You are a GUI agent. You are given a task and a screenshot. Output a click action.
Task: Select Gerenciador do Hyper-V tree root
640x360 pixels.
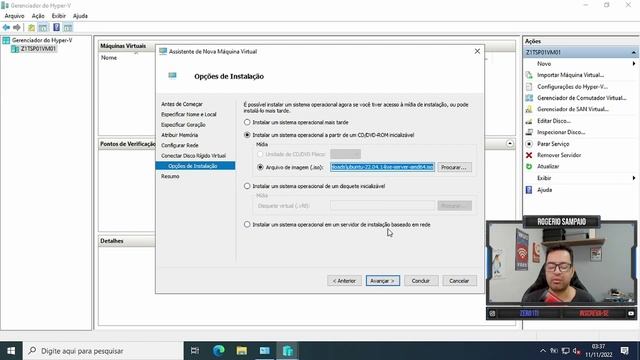[42, 40]
